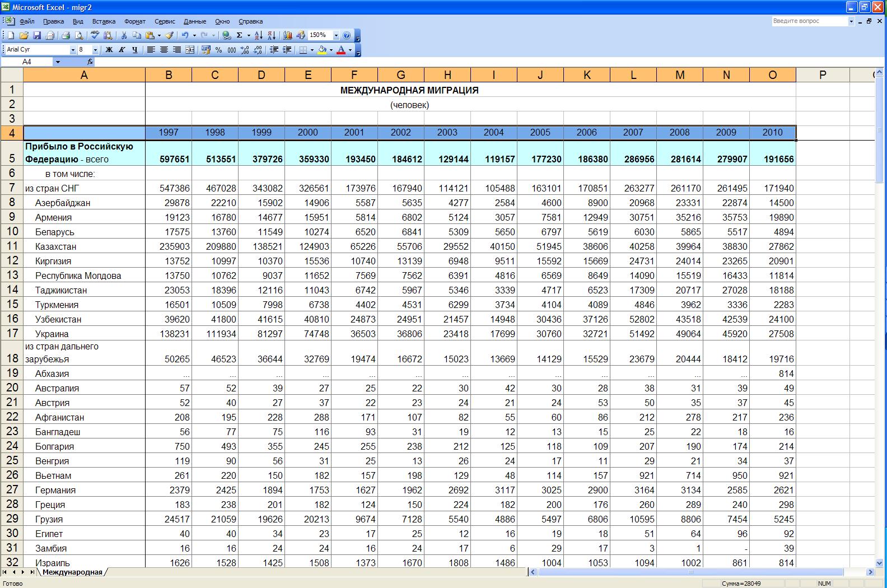The image size is (887, 588).
Task: Toggle italic formatting (К)
Action: click(x=122, y=50)
